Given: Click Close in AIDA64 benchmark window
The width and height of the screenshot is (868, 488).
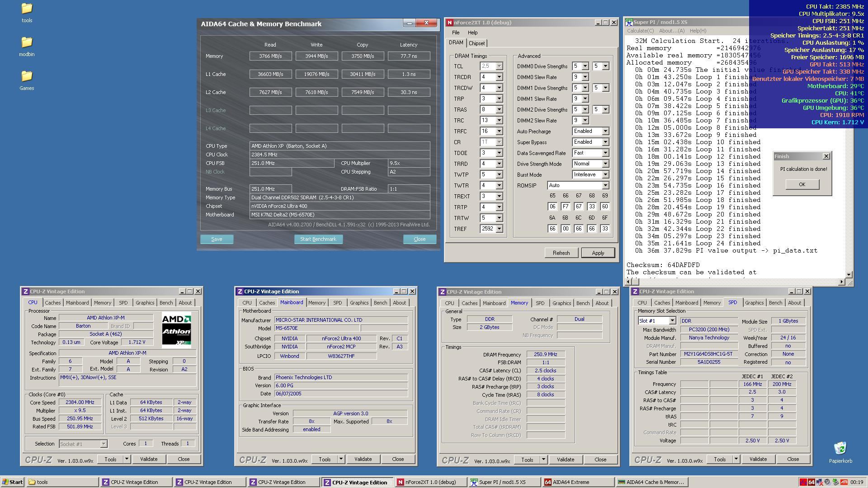Looking at the screenshot, I should [x=420, y=239].
